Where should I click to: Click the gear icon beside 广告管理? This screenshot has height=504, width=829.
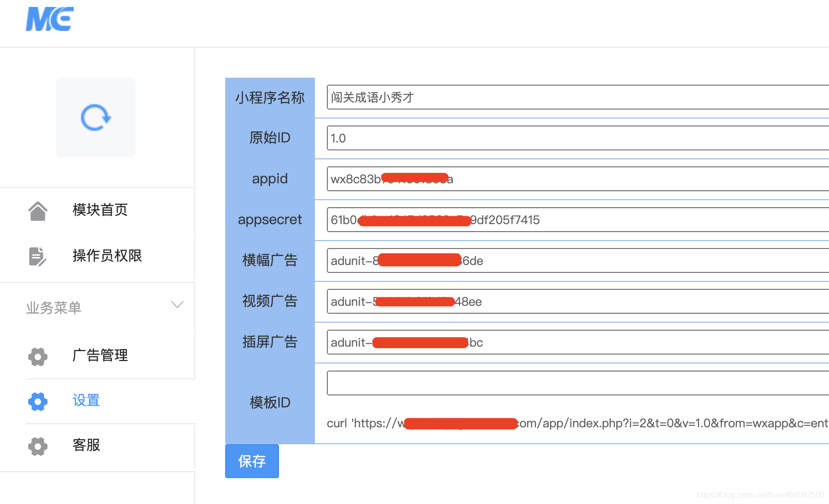click(38, 356)
